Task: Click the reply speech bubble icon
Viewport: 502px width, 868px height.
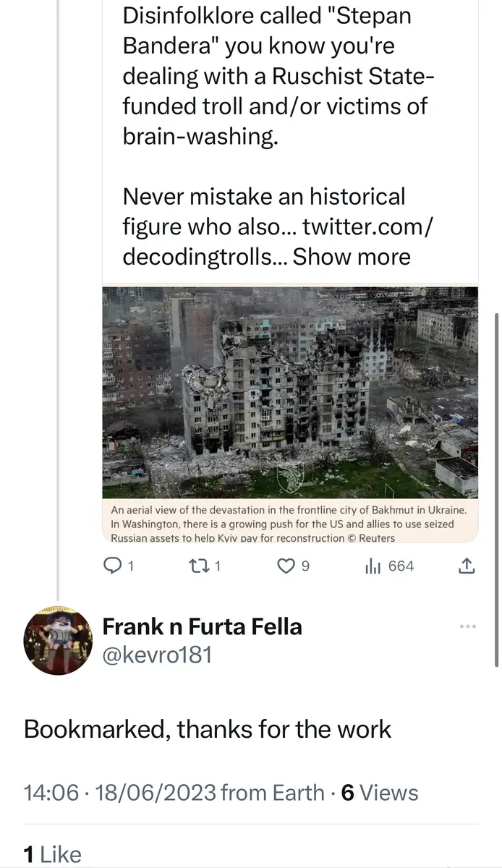Action: pyautogui.click(x=113, y=566)
